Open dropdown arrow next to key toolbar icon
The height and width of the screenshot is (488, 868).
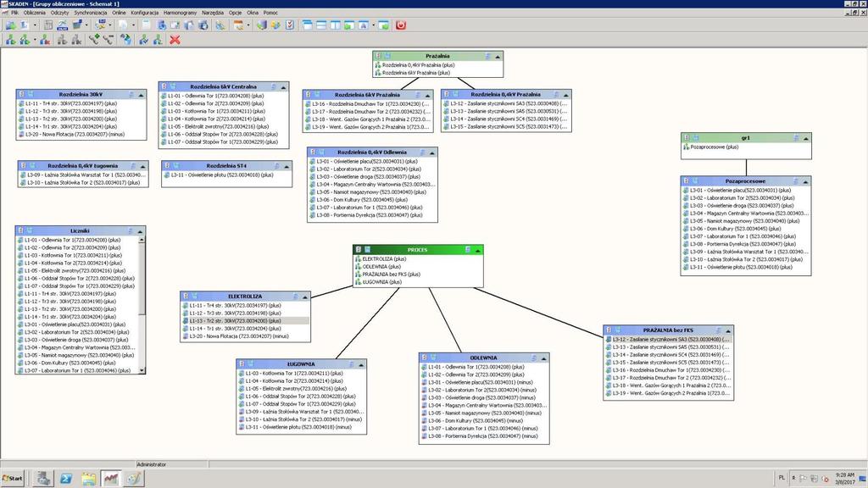110,25
